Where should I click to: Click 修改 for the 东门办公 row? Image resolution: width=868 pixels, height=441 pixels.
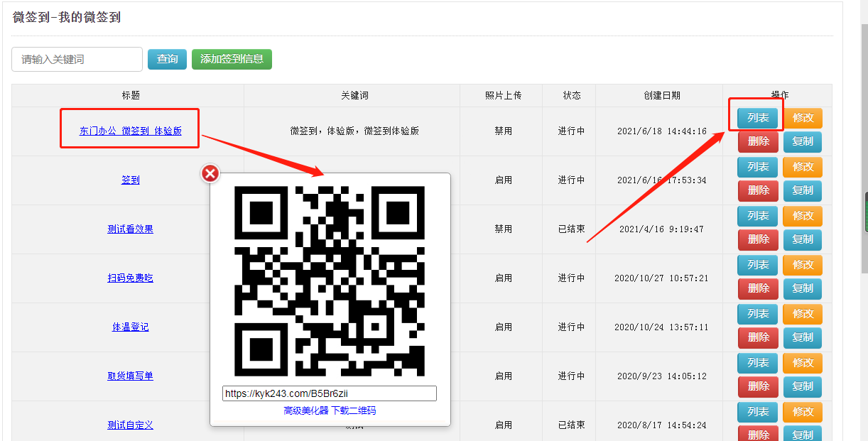click(x=803, y=118)
